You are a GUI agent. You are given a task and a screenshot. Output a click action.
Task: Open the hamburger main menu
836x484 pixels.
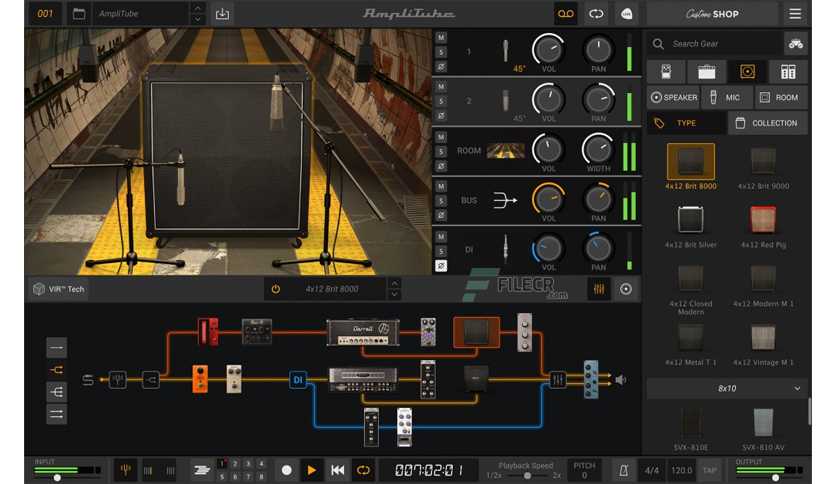pos(795,14)
